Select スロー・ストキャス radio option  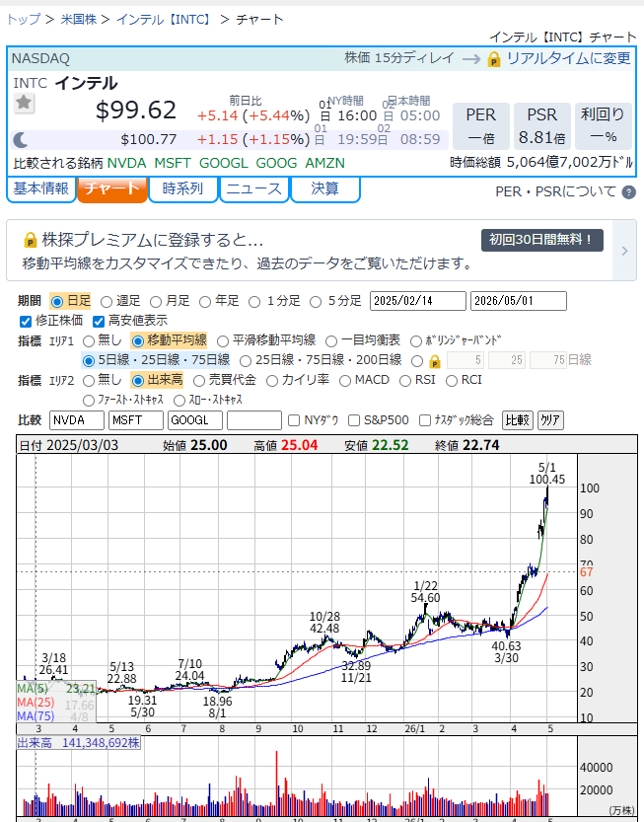pyautogui.click(x=179, y=401)
